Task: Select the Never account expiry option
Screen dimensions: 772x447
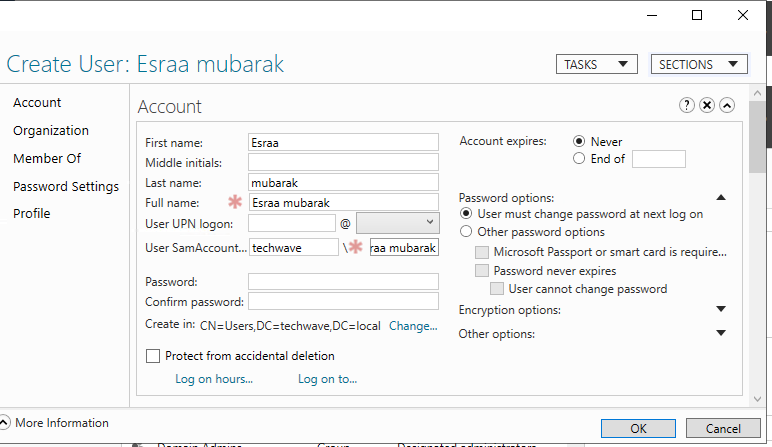Action: click(579, 142)
